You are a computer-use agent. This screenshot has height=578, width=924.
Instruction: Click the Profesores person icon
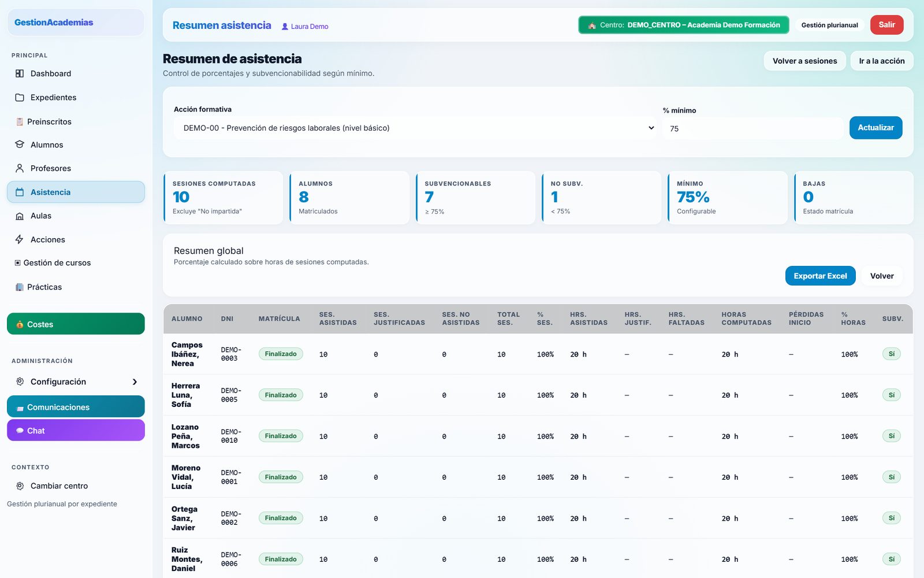point(20,168)
